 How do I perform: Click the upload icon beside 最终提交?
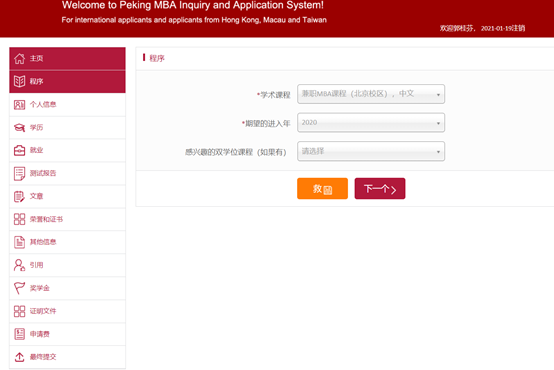point(19,357)
